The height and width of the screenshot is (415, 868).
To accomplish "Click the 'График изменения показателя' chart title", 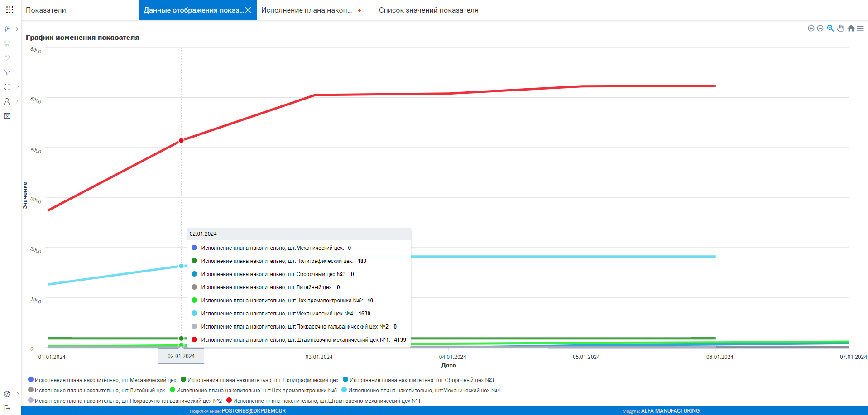I will pyautogui.click(x=82, y=38).
